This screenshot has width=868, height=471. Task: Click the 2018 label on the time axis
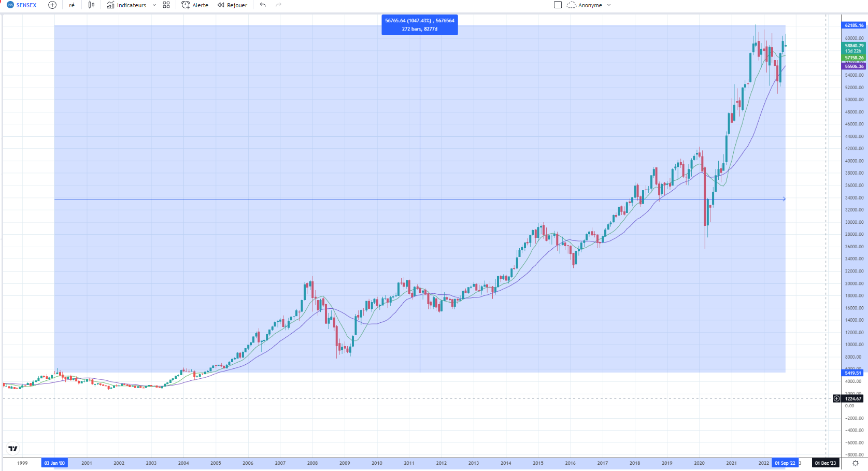coord(635,463)
